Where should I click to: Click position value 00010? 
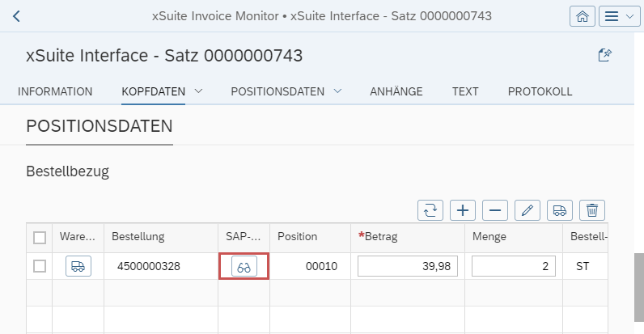click(321, 266)
